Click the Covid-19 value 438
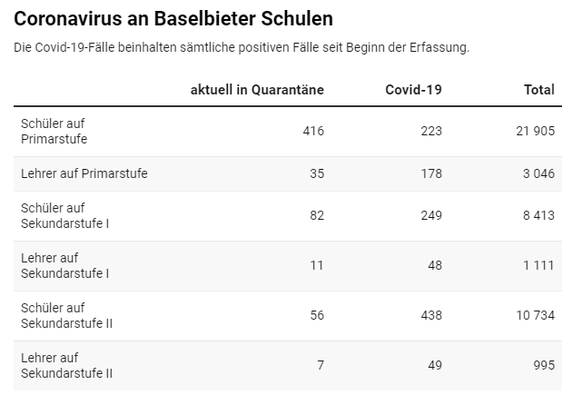 click(x=431, y=316)
